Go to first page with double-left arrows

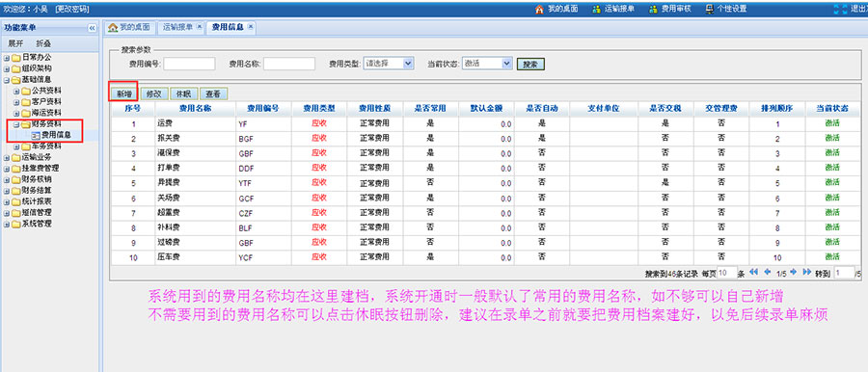click(x=753, y=273)
